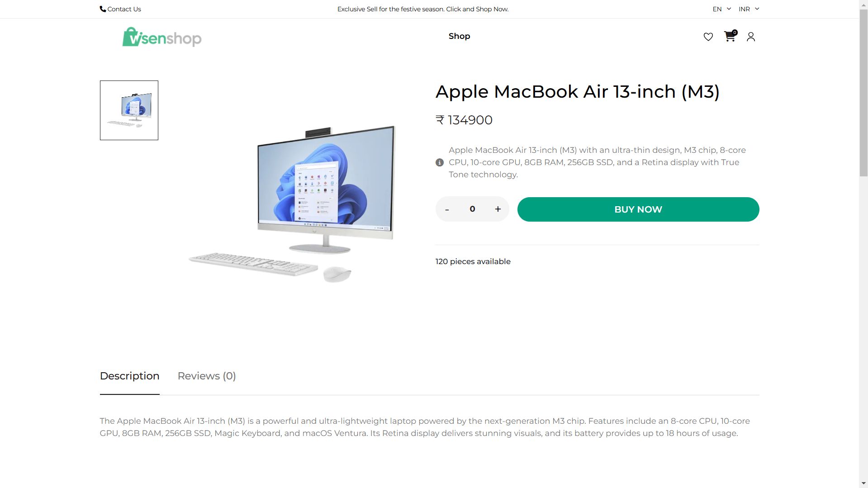Click the festive season promo banner text

pyautogui.click(x=422, y=9)
